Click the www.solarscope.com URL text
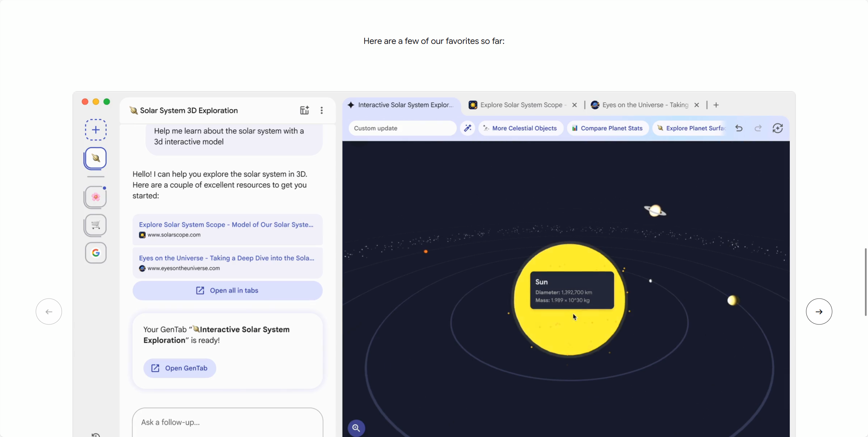Screen dimensions: 868x437 174,235
